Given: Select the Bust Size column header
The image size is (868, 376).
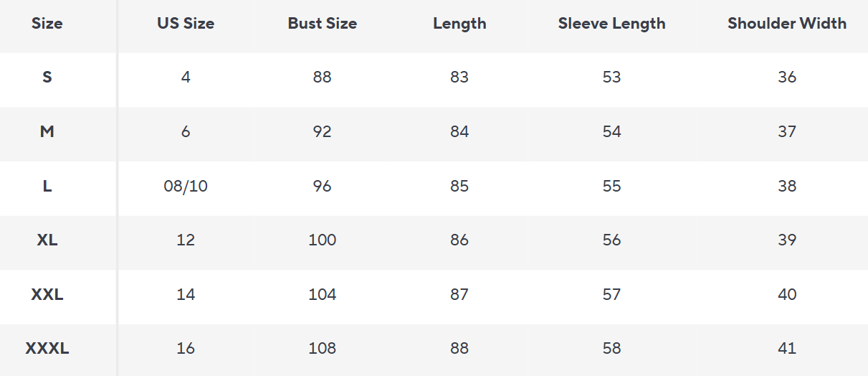Looking at the screenshot, I should click(323, 24).
